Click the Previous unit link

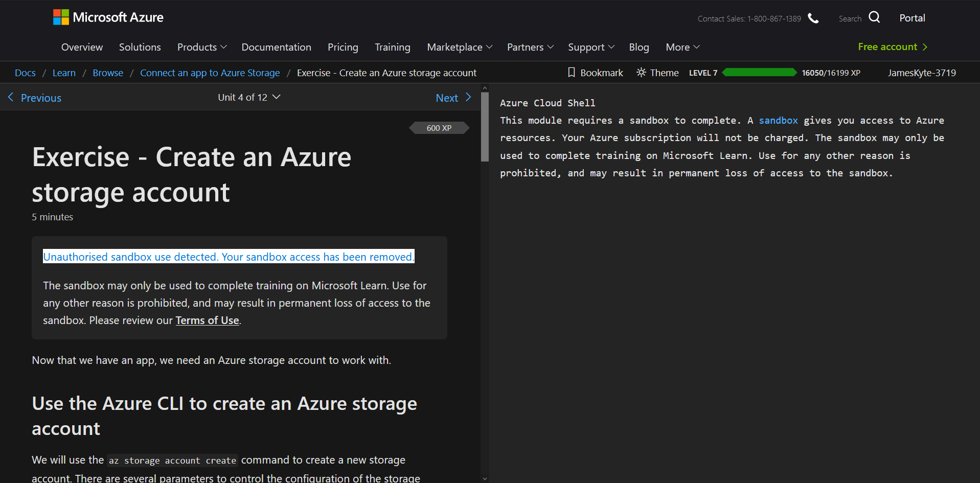[41, 98]
